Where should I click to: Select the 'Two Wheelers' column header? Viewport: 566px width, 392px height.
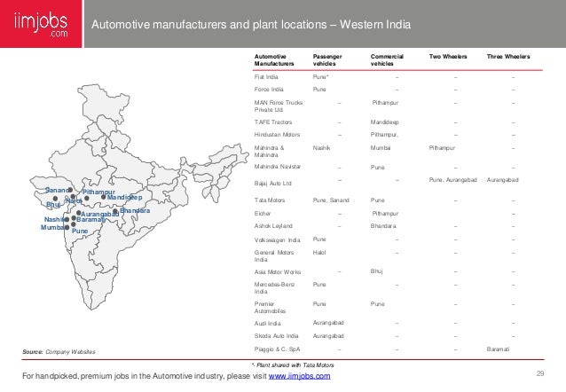(x=448, y=57)
